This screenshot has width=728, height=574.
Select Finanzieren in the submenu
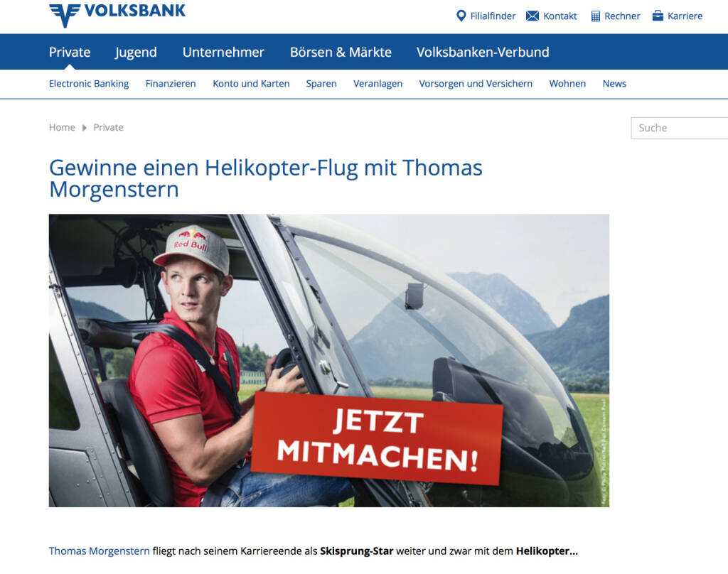point(171,84)
